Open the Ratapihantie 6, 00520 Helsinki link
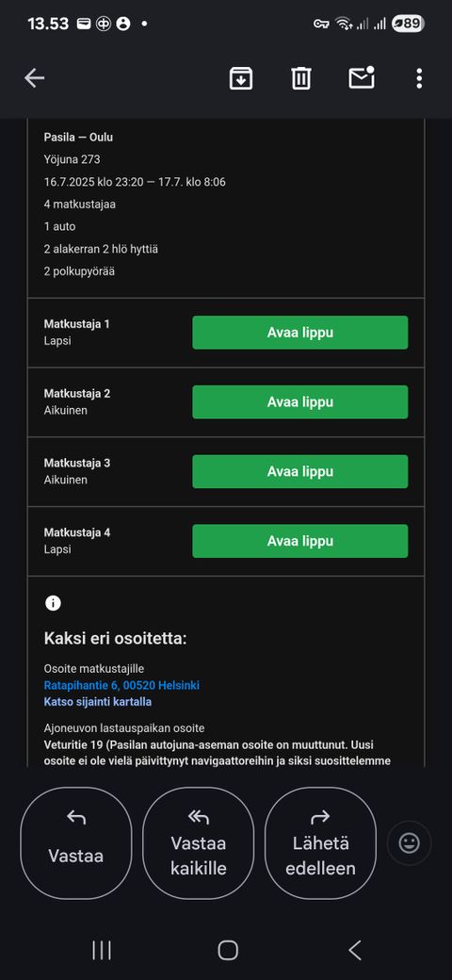452x980 pixels. (x=121, y=686)
